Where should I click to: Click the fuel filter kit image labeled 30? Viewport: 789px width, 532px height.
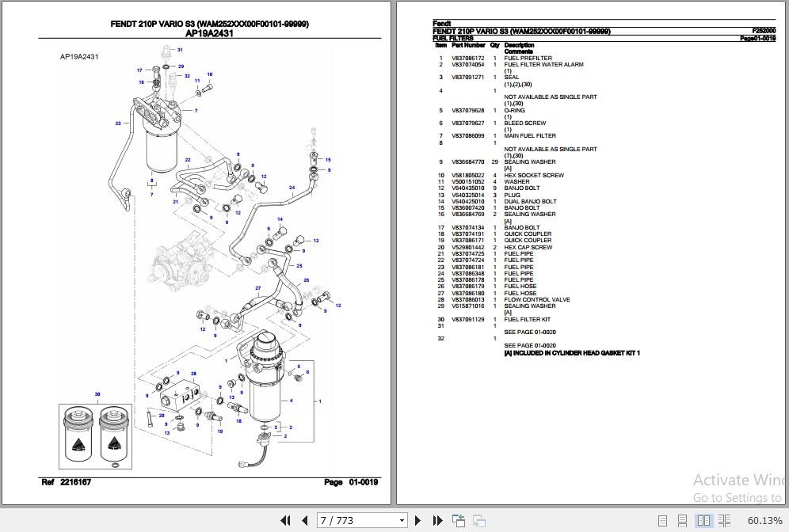(95, 436)
